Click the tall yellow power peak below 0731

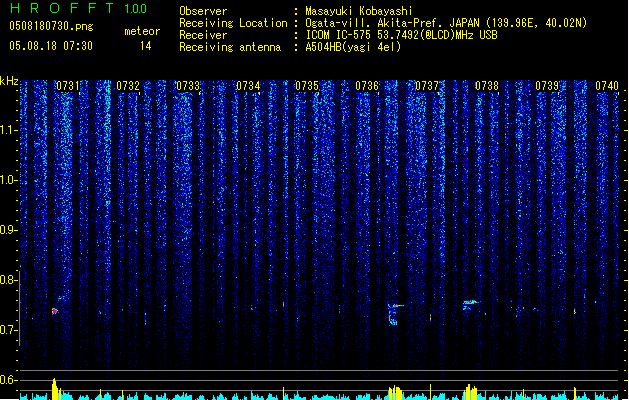[55, 389]
